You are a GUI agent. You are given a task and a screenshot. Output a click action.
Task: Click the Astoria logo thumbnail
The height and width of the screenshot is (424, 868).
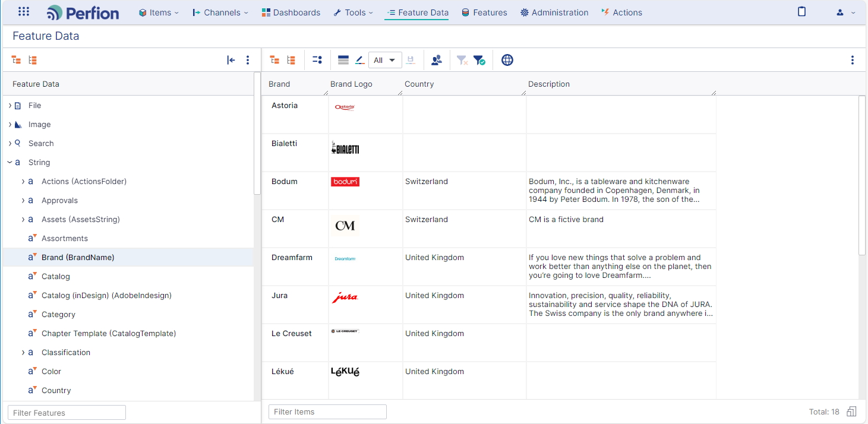(x=345, y=107)
